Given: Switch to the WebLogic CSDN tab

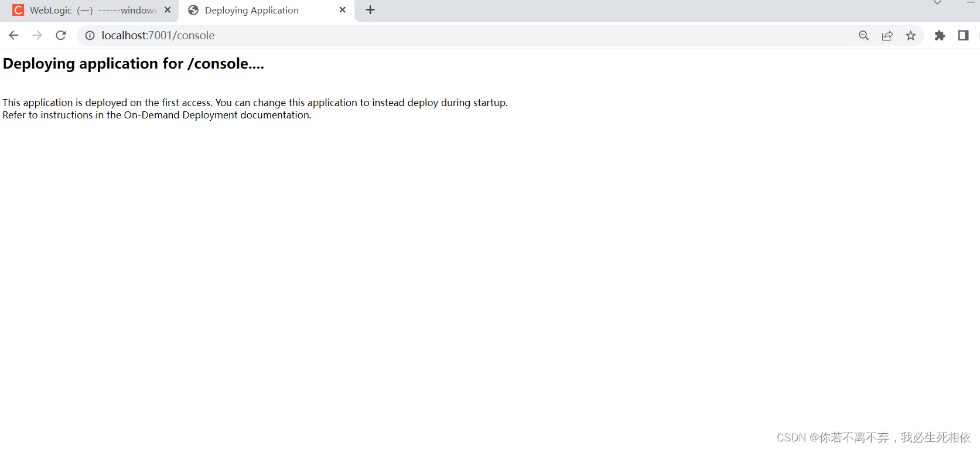Looking at the screenshot, I should point(89,11).
